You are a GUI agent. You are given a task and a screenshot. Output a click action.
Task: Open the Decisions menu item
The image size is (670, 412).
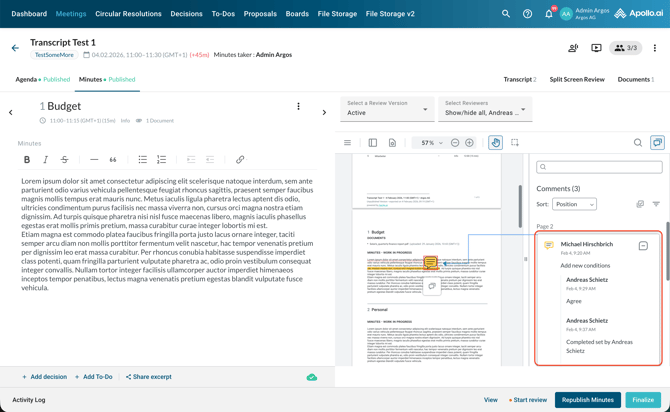pyautogui.click(x=186, y=14)
